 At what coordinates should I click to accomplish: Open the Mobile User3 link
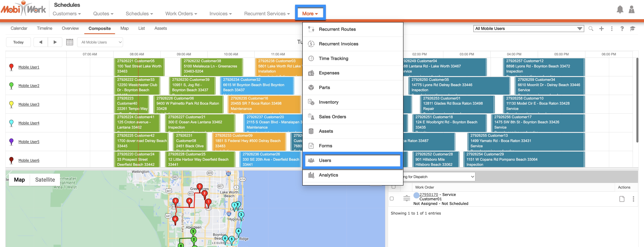click(x=29, y=104)
